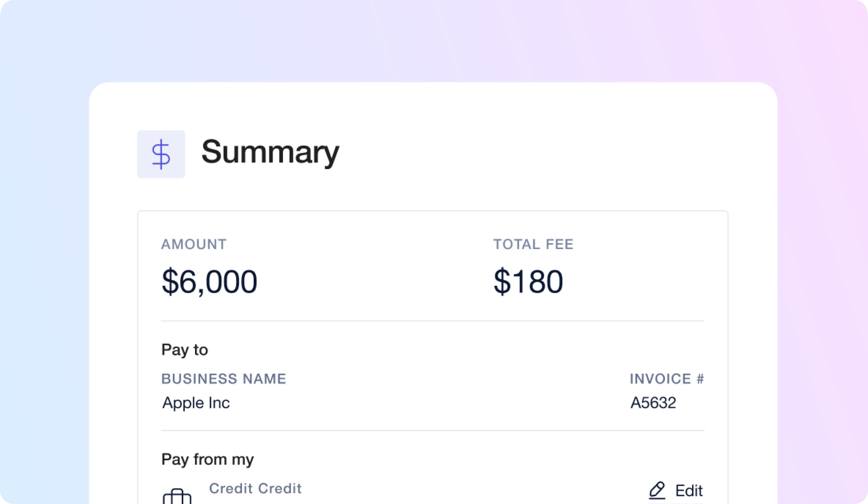
Task: Select invoice number A5632
Action: coord(653,403)
